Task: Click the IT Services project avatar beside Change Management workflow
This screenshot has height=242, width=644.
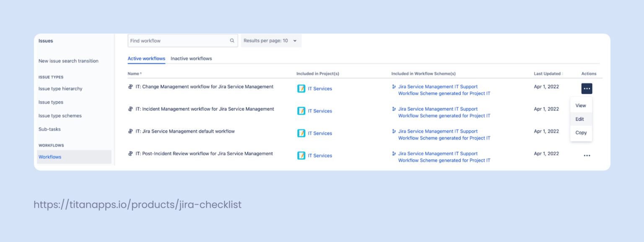Action: tap(301, 89)
